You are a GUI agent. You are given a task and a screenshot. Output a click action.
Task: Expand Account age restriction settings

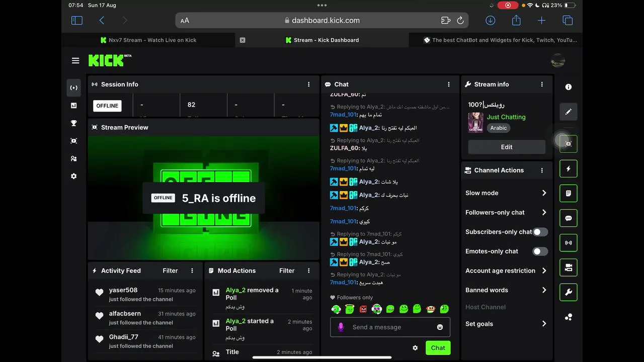click(x=506, y=270)
